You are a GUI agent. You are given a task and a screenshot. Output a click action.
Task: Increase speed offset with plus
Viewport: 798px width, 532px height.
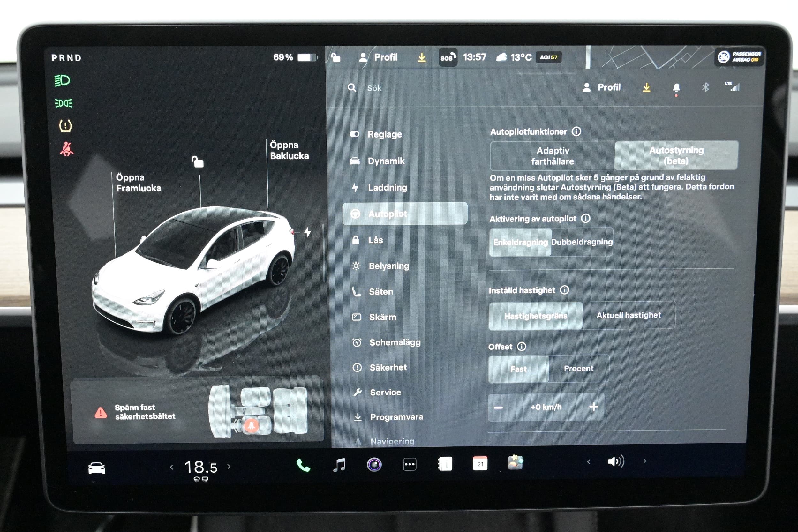594,407
